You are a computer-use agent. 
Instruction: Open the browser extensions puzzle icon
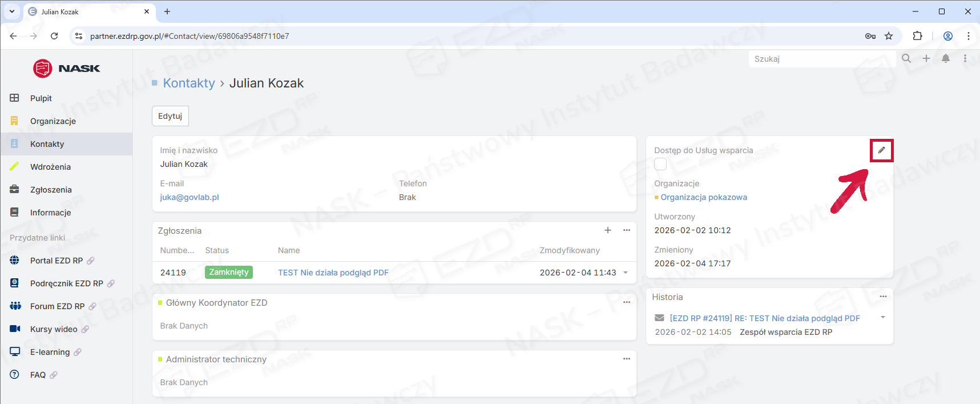(917, 36)
